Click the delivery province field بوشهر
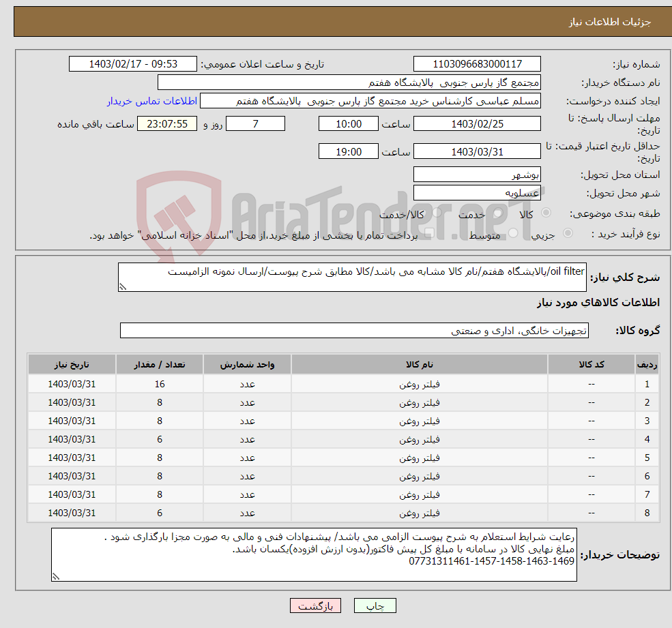Image resolution: width=672 pixels, height=628 pixels. point(477,175)
